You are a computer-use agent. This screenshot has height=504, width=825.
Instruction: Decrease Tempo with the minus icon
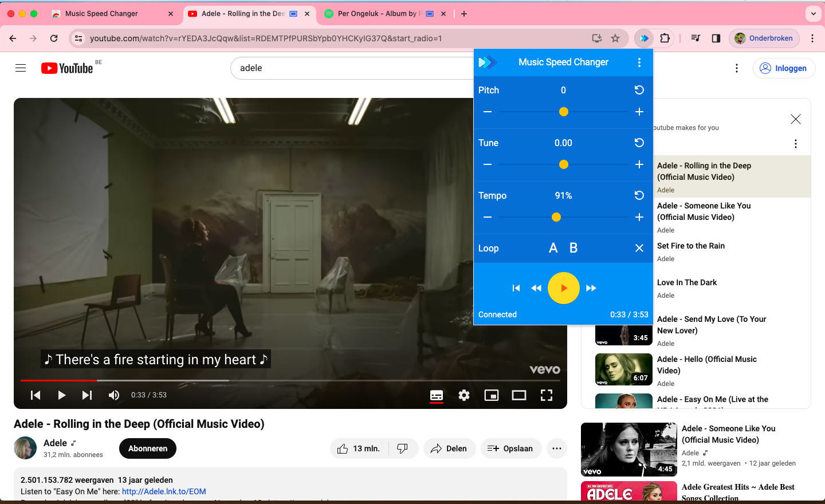488,217
